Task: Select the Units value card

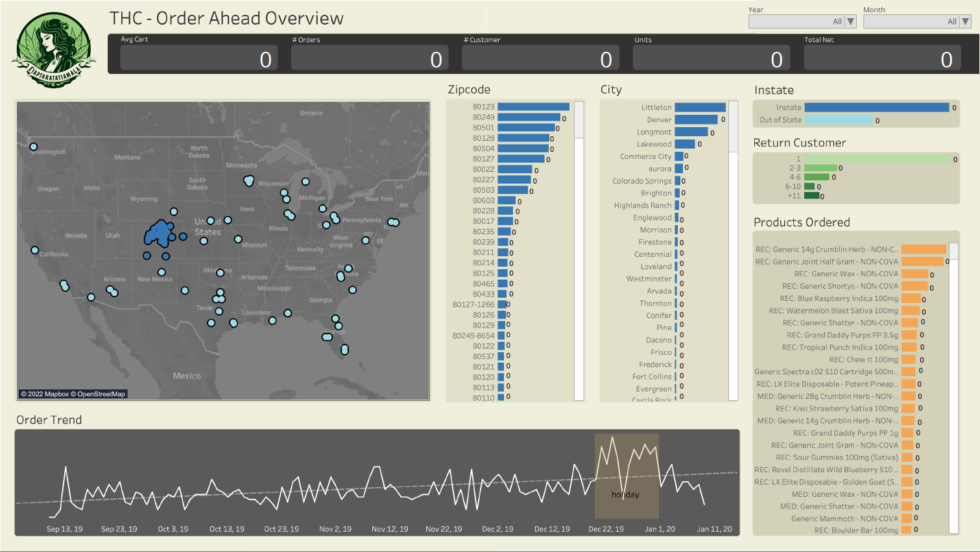Action: point(711,58)
